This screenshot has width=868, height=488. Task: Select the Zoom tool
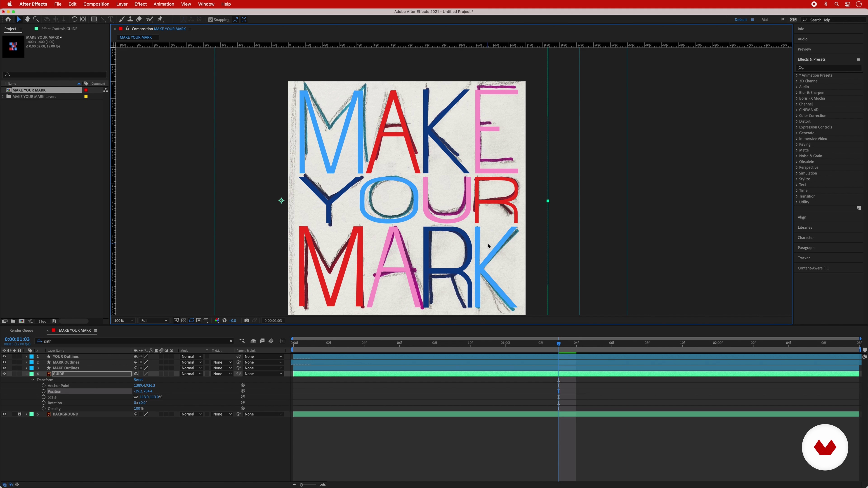(36, 19)
